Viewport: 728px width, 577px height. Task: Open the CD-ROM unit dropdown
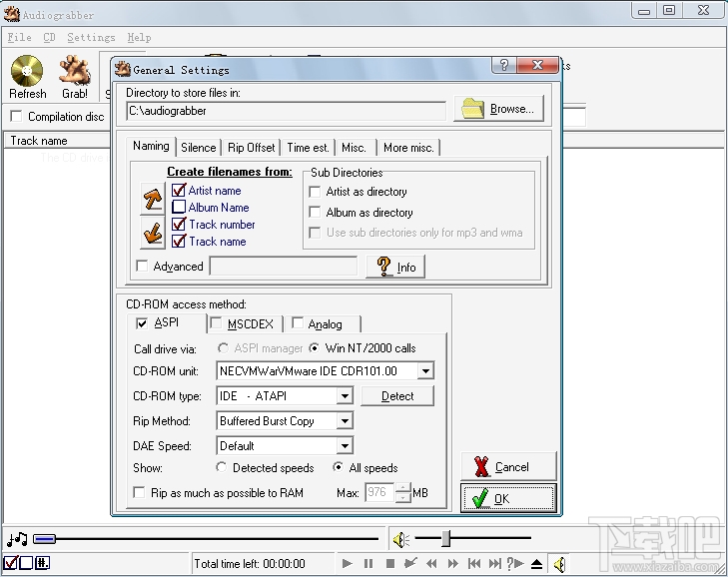[x=425, y=371]
